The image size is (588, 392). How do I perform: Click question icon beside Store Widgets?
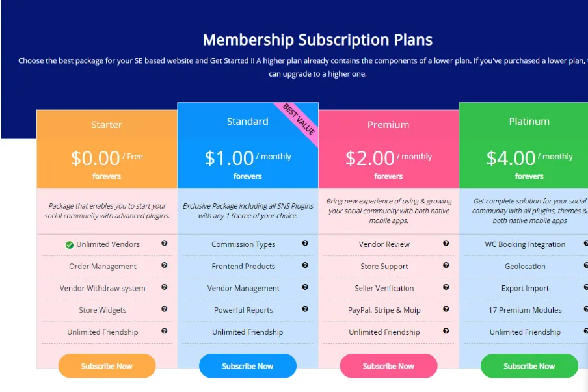(165, 309)
